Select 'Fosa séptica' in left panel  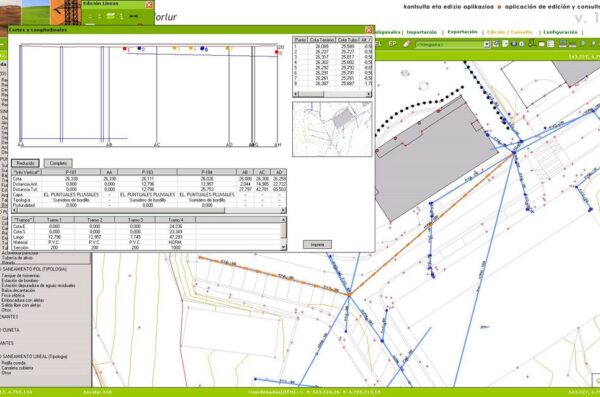[13, 296]
